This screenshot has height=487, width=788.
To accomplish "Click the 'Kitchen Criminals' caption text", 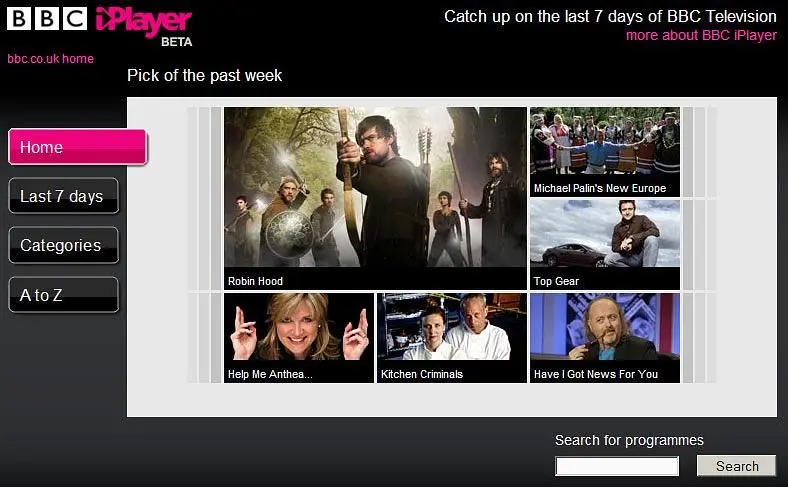I will tap(422, 374).
